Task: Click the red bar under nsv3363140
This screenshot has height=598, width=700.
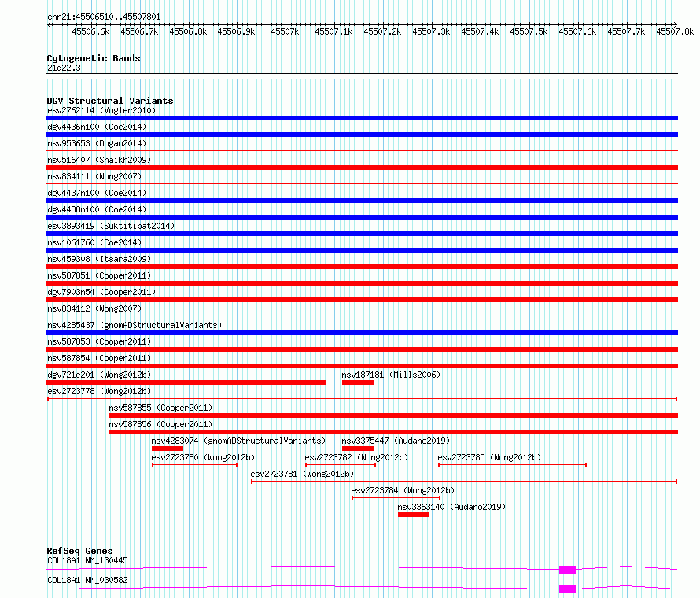Action: tap(414, 515)
